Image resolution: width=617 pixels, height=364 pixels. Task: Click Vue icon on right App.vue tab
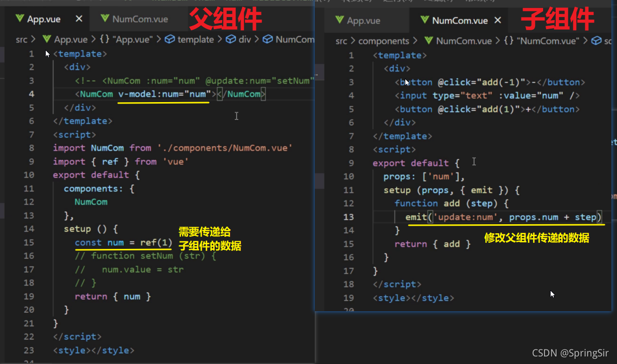pos(339,21)
